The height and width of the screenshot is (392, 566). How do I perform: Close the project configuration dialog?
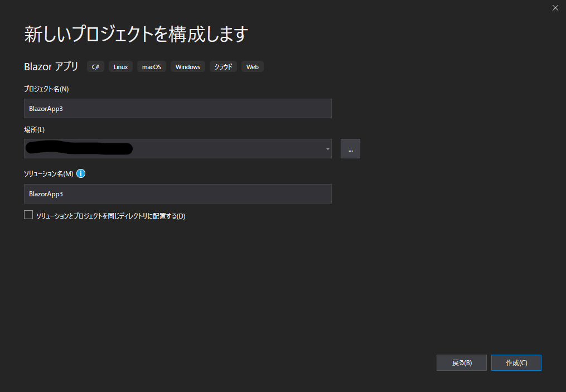(555, 8)
